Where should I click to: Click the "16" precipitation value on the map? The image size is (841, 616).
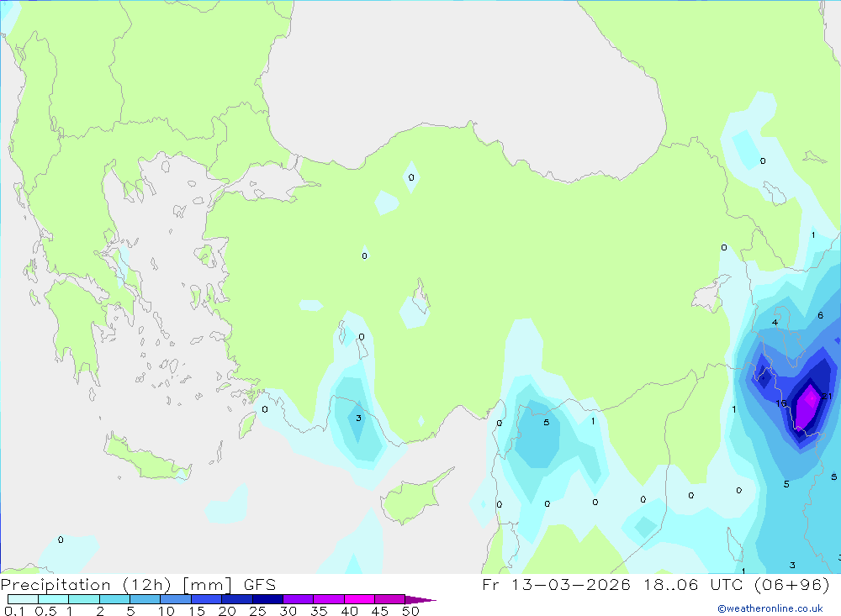781,403
